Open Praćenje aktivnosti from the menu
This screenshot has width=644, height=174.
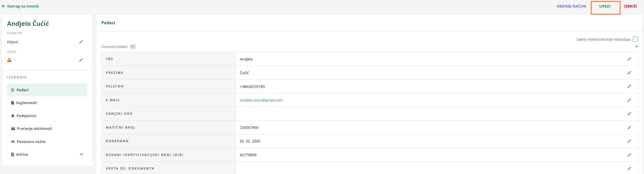pos(34,129)
